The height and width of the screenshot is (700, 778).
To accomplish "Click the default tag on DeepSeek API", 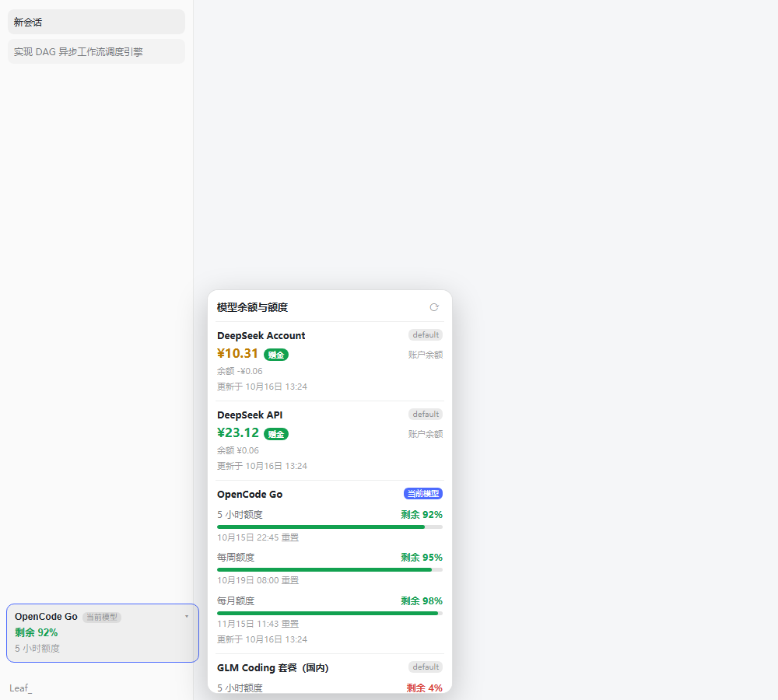I will tap(426, 415).
